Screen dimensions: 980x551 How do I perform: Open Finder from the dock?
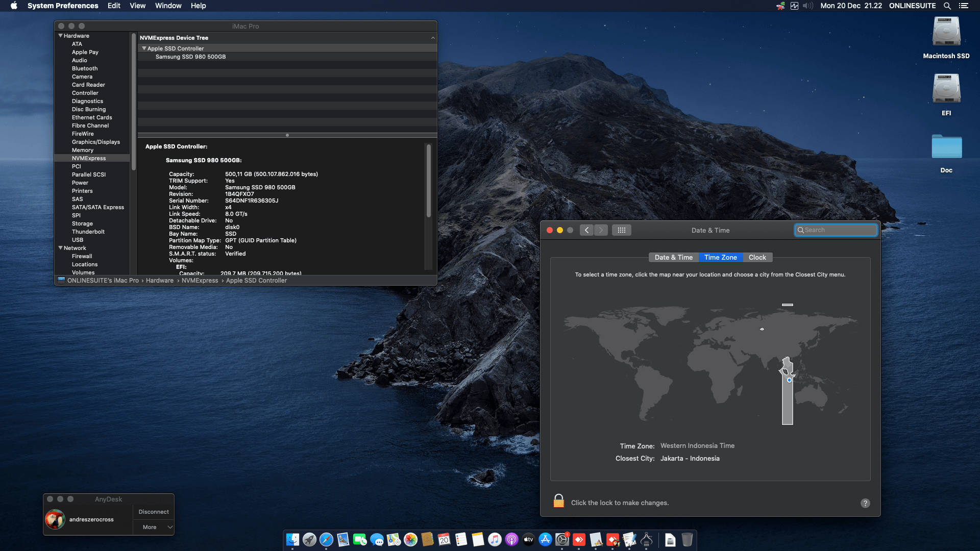292,539
